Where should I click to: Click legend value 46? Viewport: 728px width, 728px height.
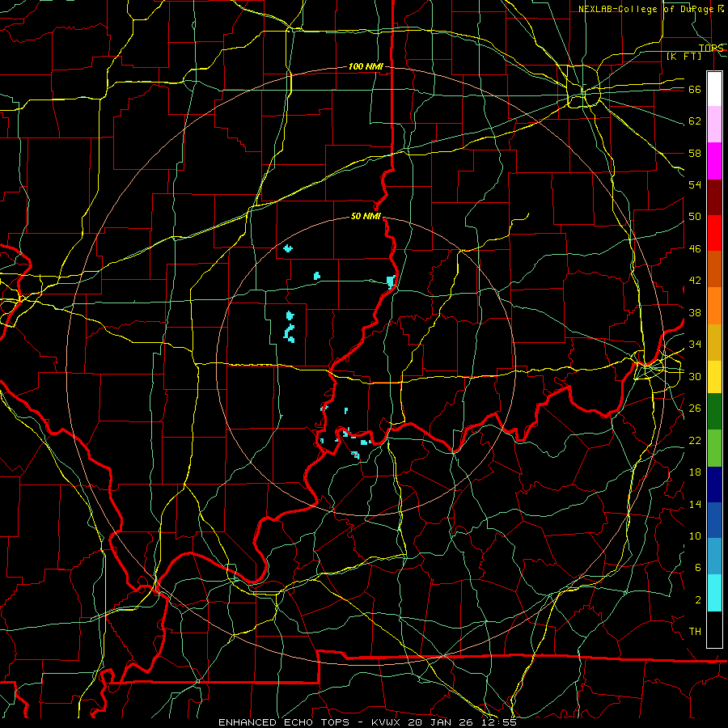(x=695, y=249)
